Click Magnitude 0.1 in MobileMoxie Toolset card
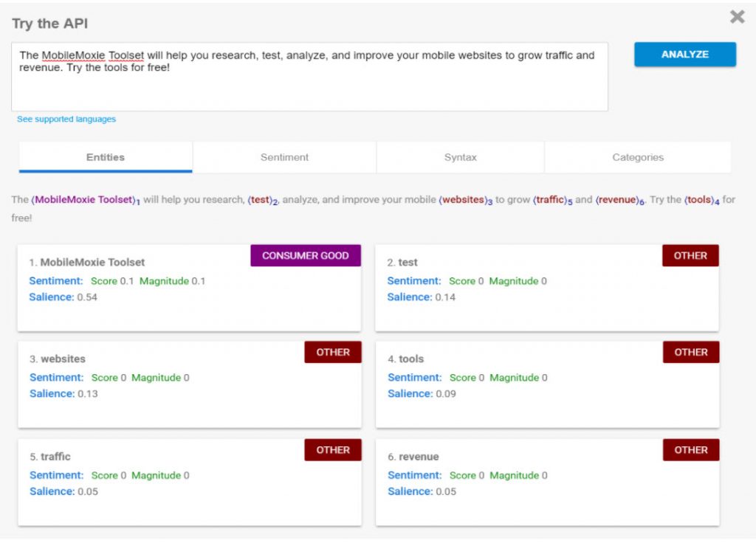The height and width of the screenshot is (543, 756). coord(173,281)
